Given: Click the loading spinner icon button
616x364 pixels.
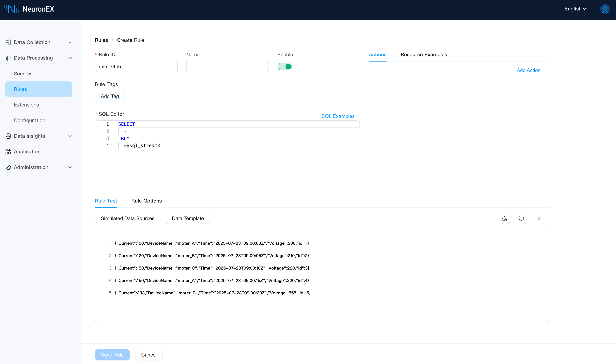Looking at the screenshot, I should point(538,218).
